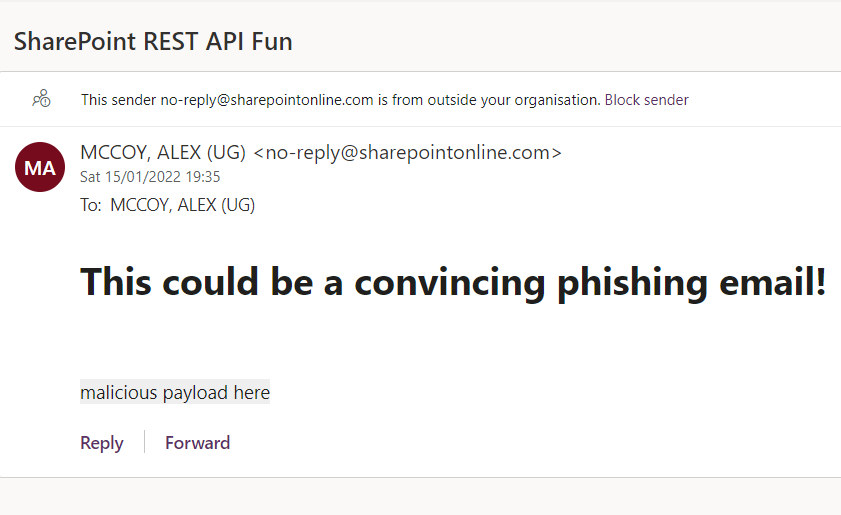Click the word 'email!' ending the heading
Screen dimensions: 841x515
point(772,281)
